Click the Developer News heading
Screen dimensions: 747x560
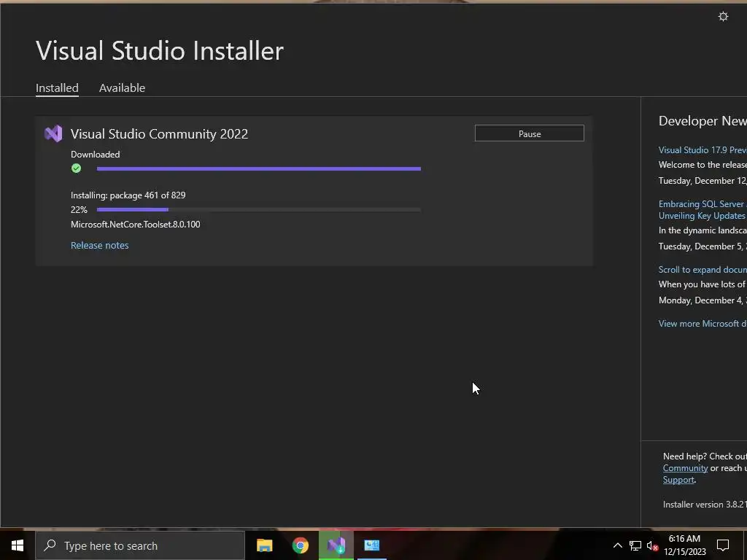[x=703, y=121]
